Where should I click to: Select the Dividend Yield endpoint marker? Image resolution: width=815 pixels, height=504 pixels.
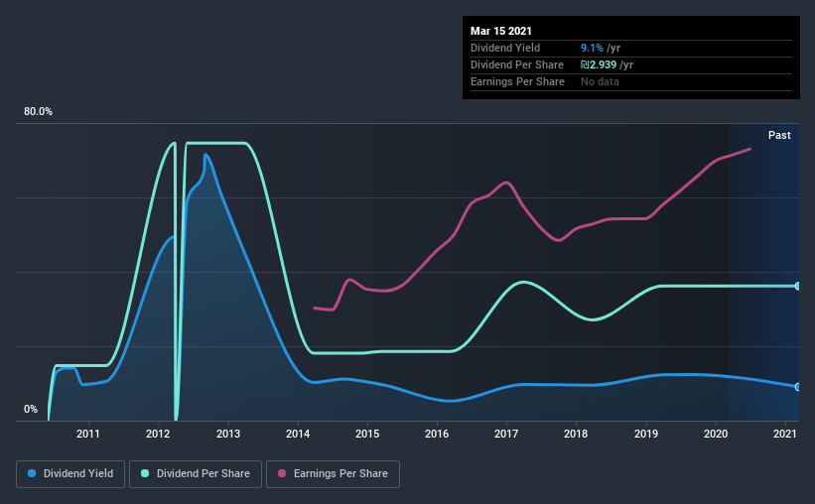[797, 387]
